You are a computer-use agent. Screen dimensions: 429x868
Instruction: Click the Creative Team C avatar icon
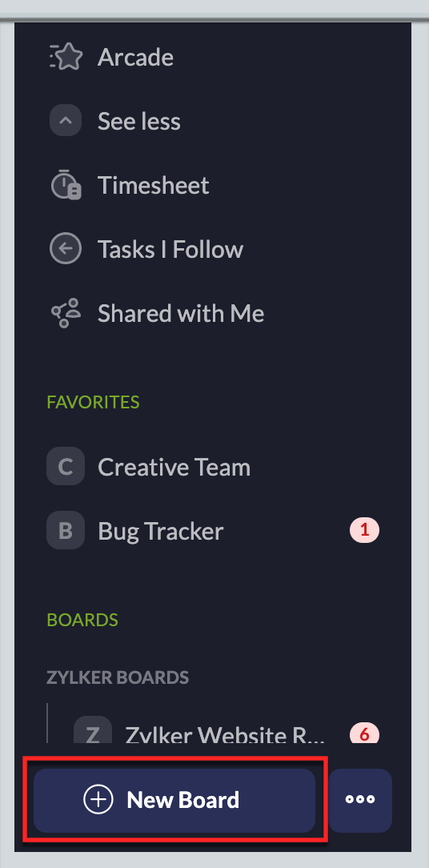66,467
